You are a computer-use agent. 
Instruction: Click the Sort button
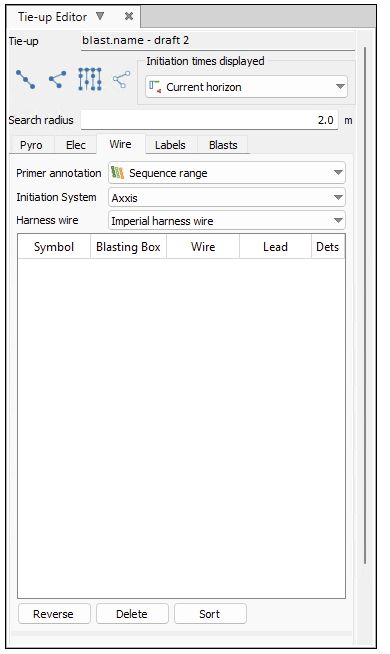[210, 614]
